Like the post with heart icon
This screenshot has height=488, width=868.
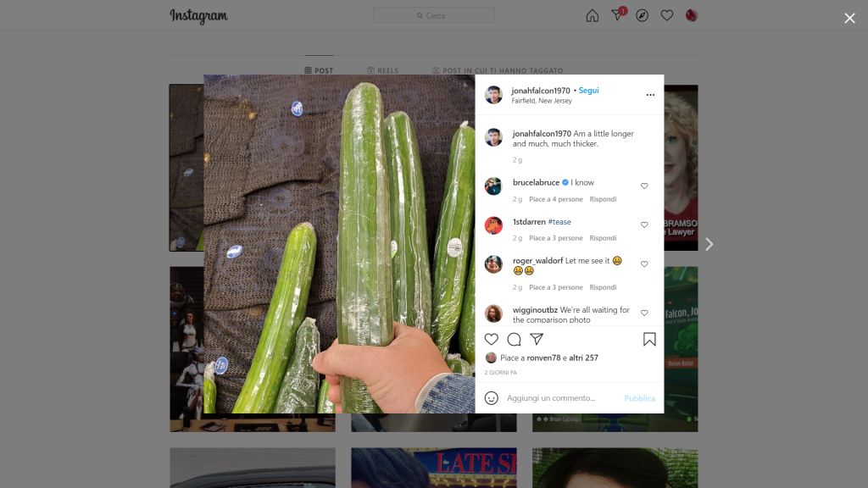(x=492, y=339)
